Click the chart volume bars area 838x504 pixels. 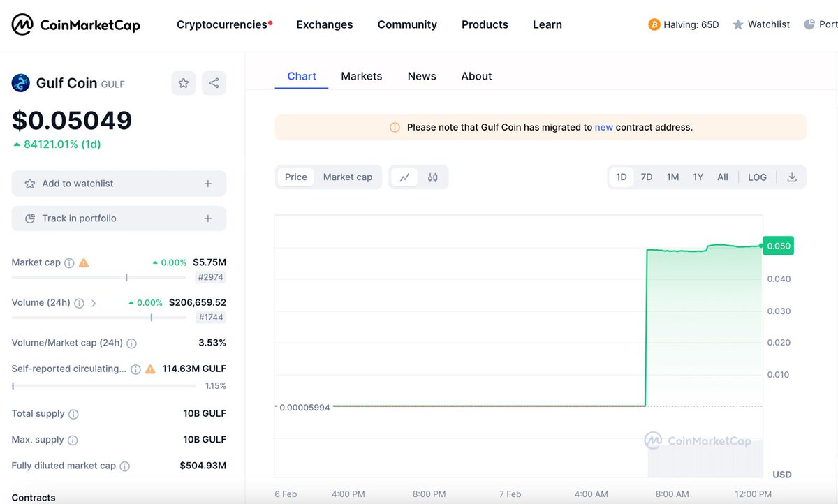[x=705, y=459]
